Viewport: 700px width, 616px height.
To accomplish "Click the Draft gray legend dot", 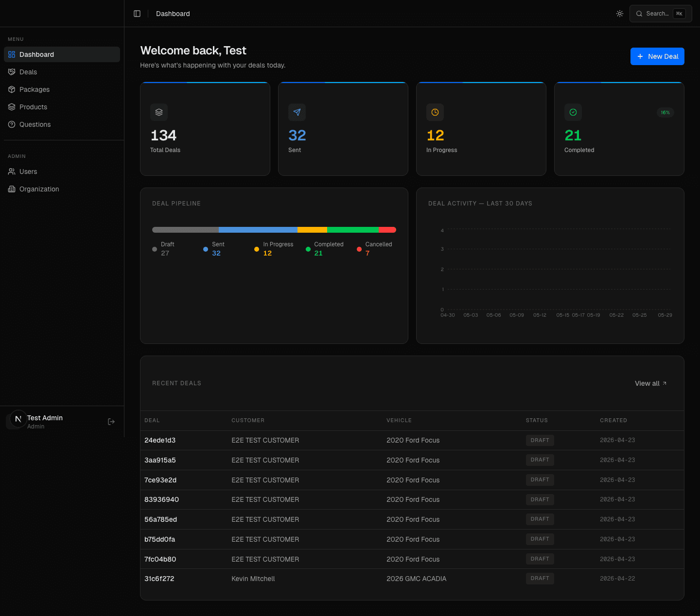I will [x=155, y=249].
